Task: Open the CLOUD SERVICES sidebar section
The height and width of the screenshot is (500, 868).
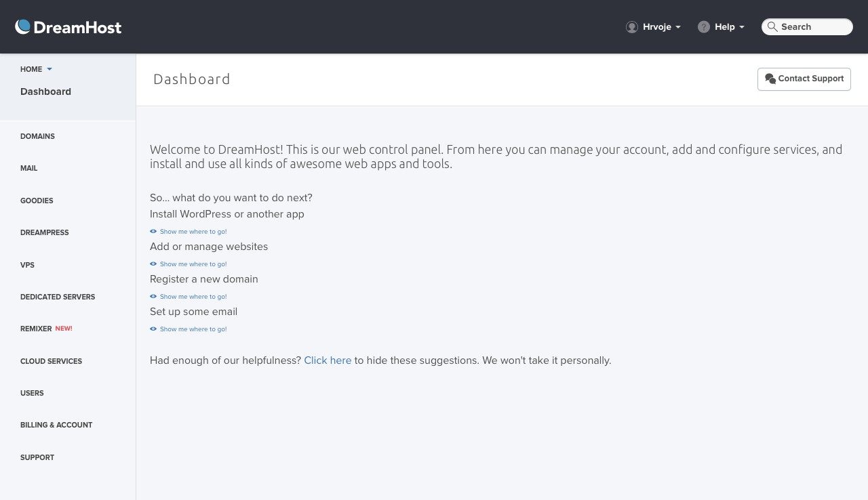Action: pos(51,361)
